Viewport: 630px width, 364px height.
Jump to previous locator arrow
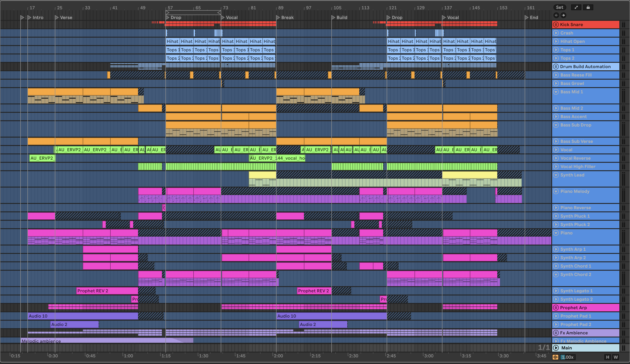[556, 15]
